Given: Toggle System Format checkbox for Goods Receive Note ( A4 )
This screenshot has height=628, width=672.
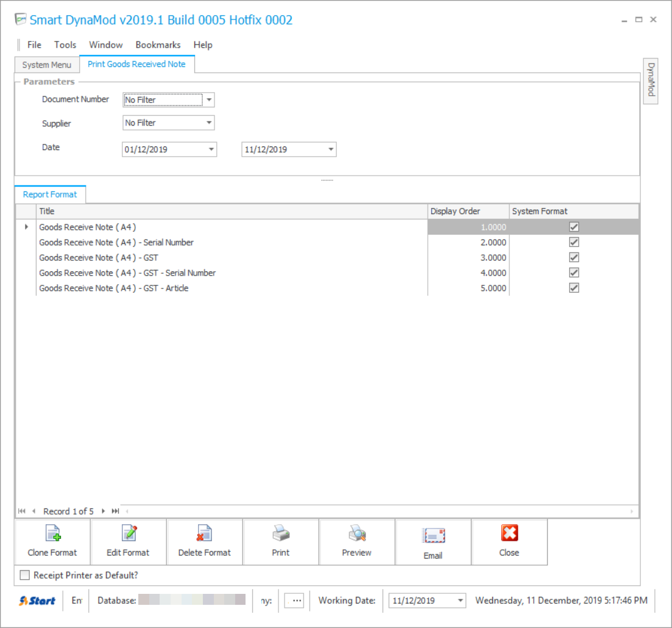Looking at the screenshot, I should pos(574,227).
